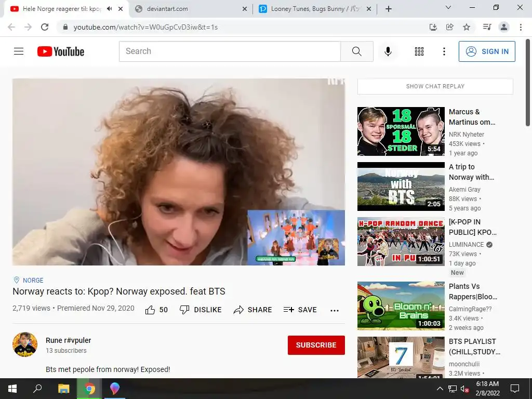Open the Windows Start menu

pos(12,389)
